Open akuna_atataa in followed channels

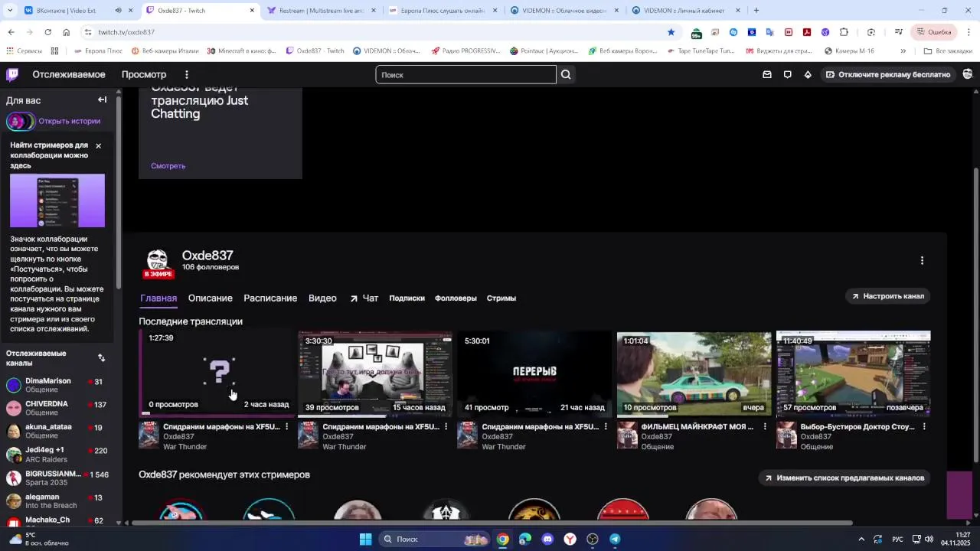(57, 432)
